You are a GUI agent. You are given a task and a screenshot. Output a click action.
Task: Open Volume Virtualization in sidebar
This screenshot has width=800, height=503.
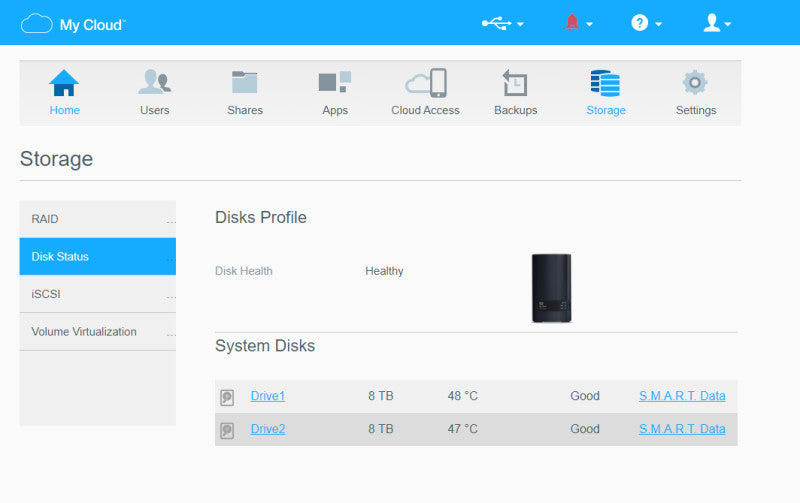[x=97, y=332]
